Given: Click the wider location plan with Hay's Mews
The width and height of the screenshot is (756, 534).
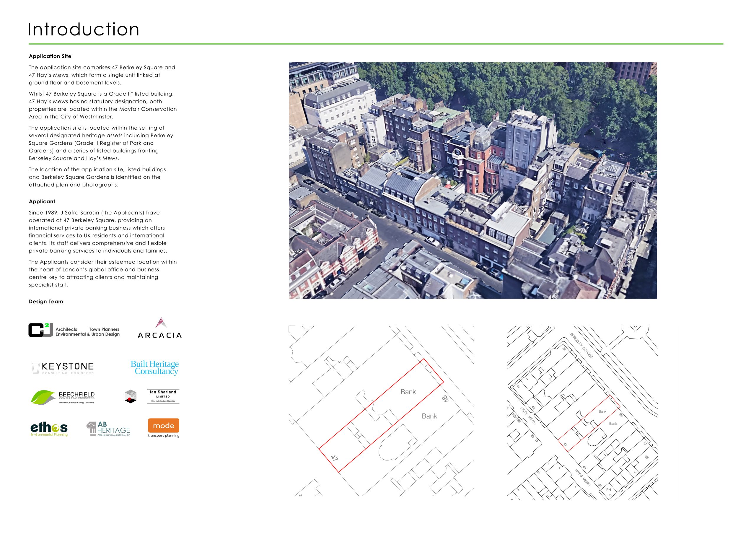Looking at the screenshot, I should (x=582, y=413).
